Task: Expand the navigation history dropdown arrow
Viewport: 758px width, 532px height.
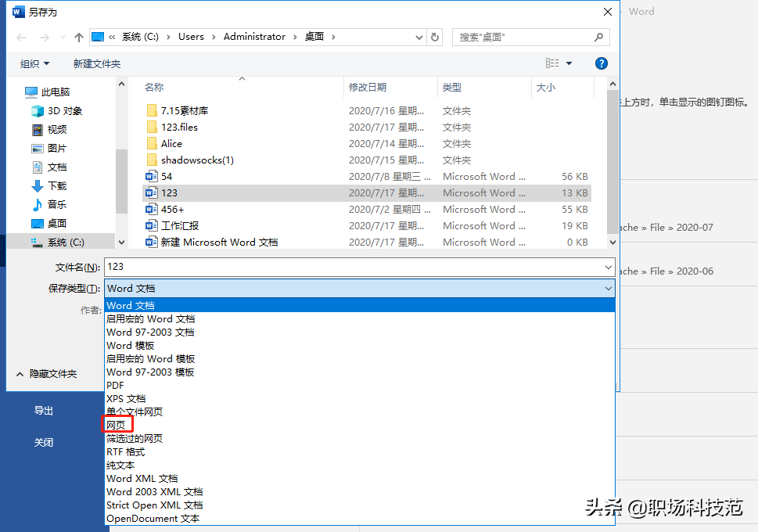Action: tap(63, 38)
